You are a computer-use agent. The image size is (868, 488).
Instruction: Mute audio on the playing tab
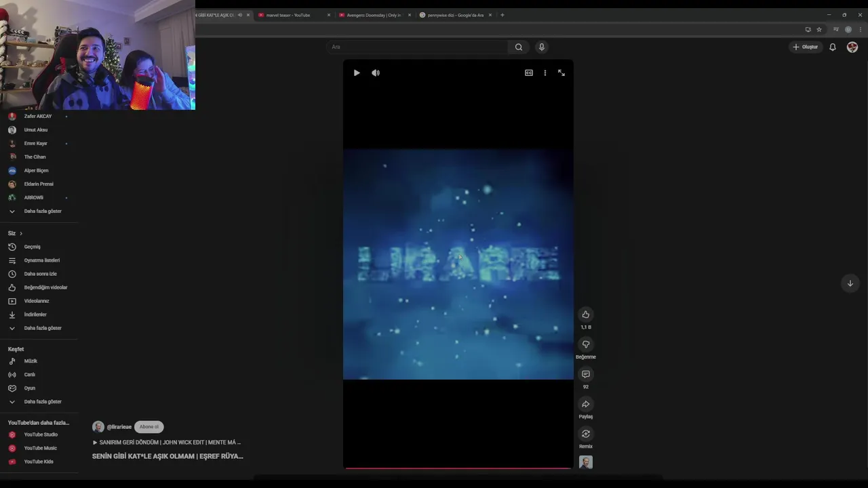click(239, 15)
